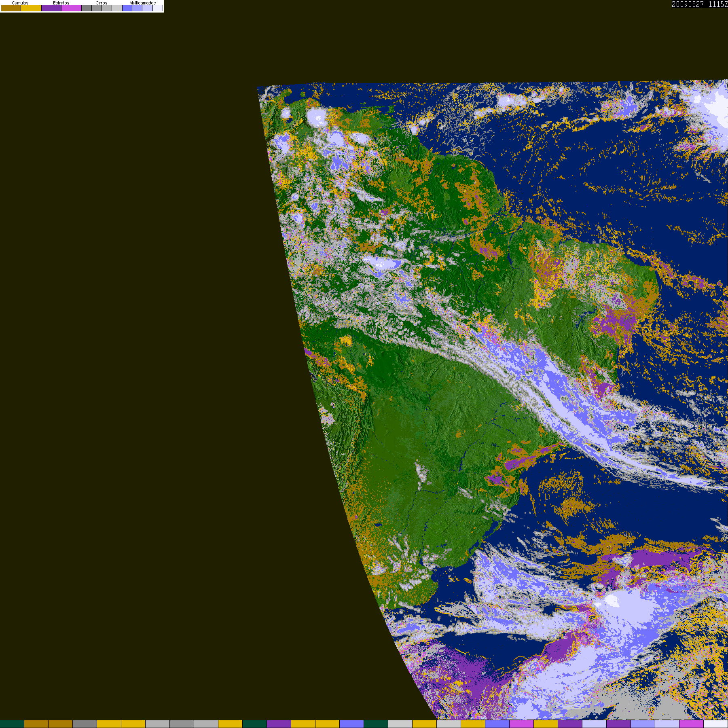This screenshot has height=728, width=728.
Task: Choose the darkest blue Multicamadas legend swatch
Action: coord(127,8)
